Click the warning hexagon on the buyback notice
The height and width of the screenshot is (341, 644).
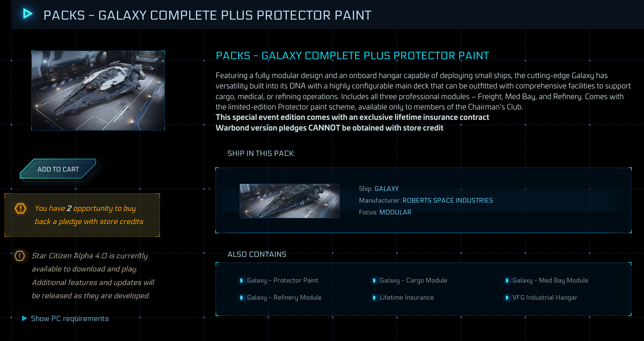[x=20, y=208]
